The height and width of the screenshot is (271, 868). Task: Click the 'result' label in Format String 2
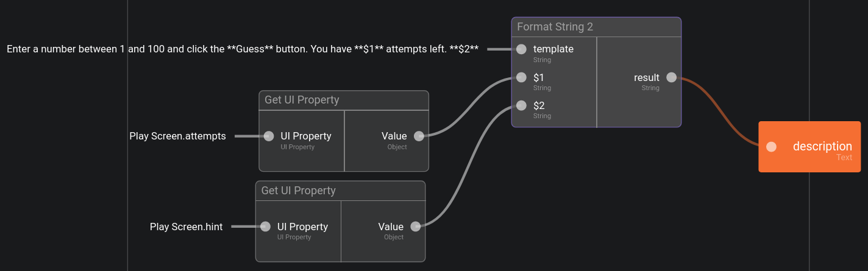point(646,77)
